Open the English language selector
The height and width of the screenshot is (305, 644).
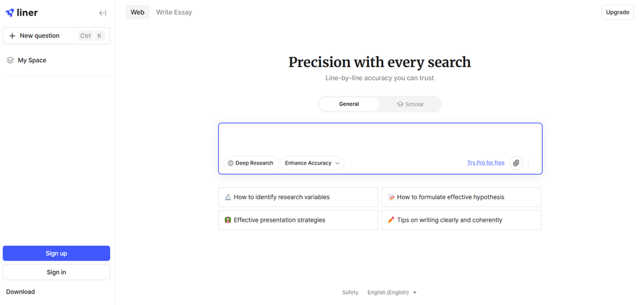point(392,292)
